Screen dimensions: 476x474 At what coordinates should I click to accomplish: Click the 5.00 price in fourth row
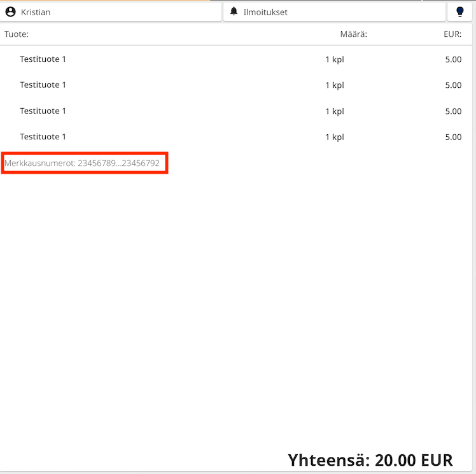coord(453,137)
